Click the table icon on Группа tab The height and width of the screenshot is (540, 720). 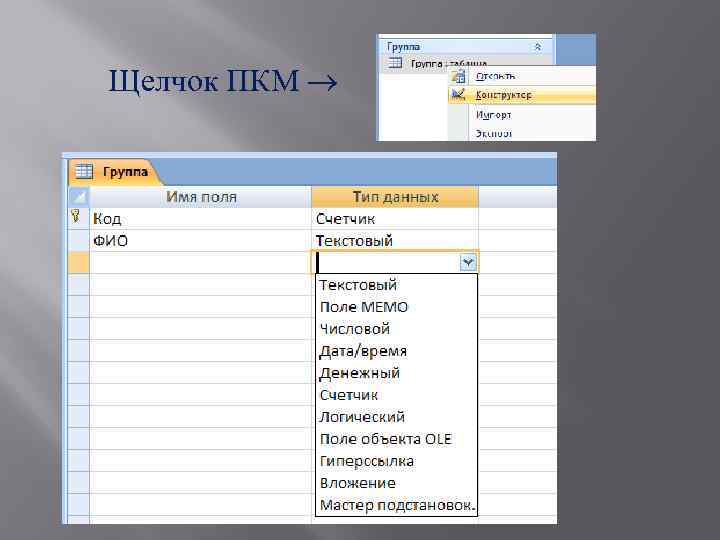[84, 171]
